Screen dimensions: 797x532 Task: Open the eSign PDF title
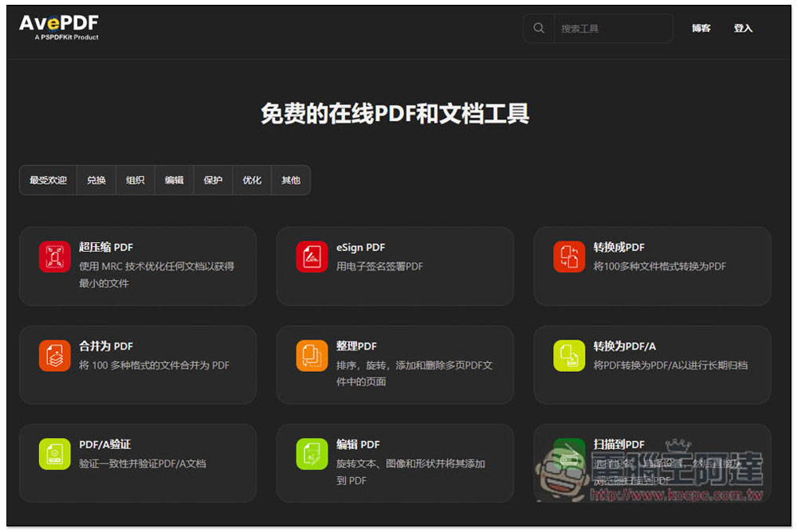coord(360,248)
